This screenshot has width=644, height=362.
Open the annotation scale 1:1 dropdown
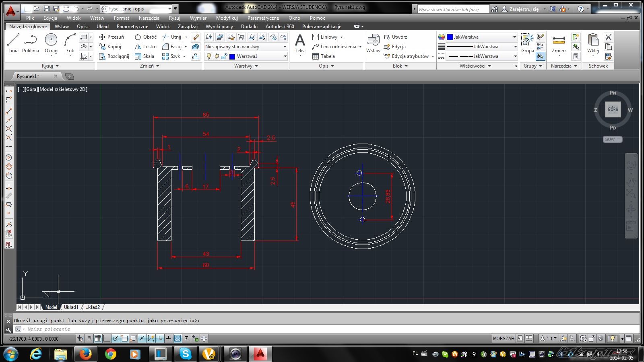tap(549, 338)
